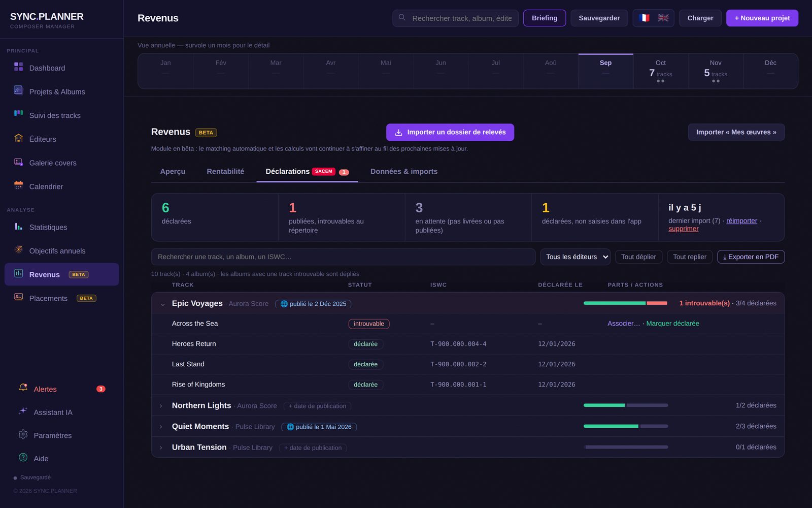Click the Quiet Moments progress bar
The width and height of the screenshot is (812, 508).
[x=625, y=426]
